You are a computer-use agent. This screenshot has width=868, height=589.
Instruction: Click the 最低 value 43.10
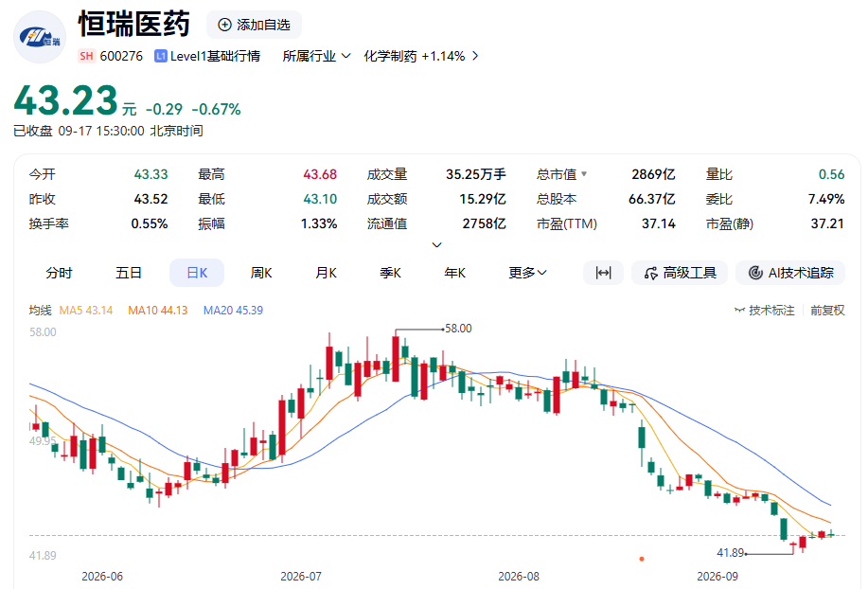pyautogui.click(x=320, y=199)
